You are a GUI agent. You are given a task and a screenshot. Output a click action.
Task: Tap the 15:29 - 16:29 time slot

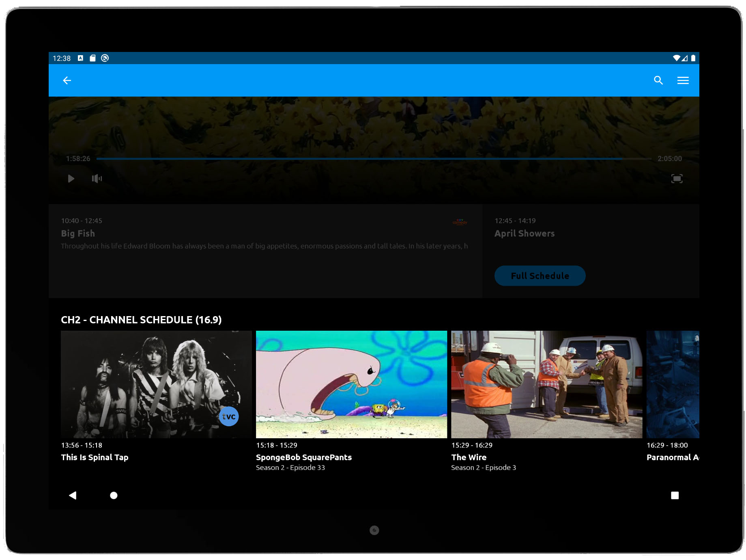472,445
